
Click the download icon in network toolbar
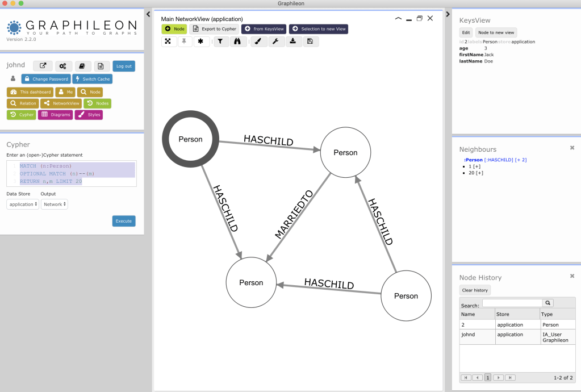(x=292, y=41)
